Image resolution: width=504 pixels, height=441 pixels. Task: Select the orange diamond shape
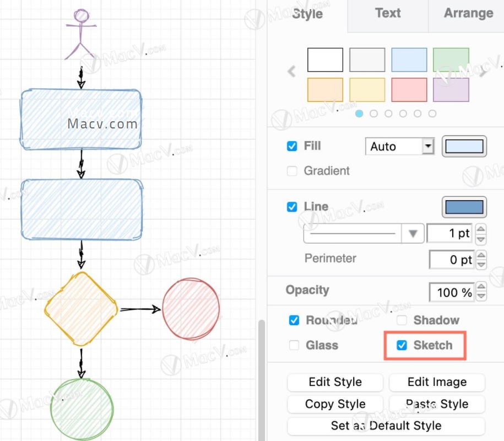(x=81, y=309)
